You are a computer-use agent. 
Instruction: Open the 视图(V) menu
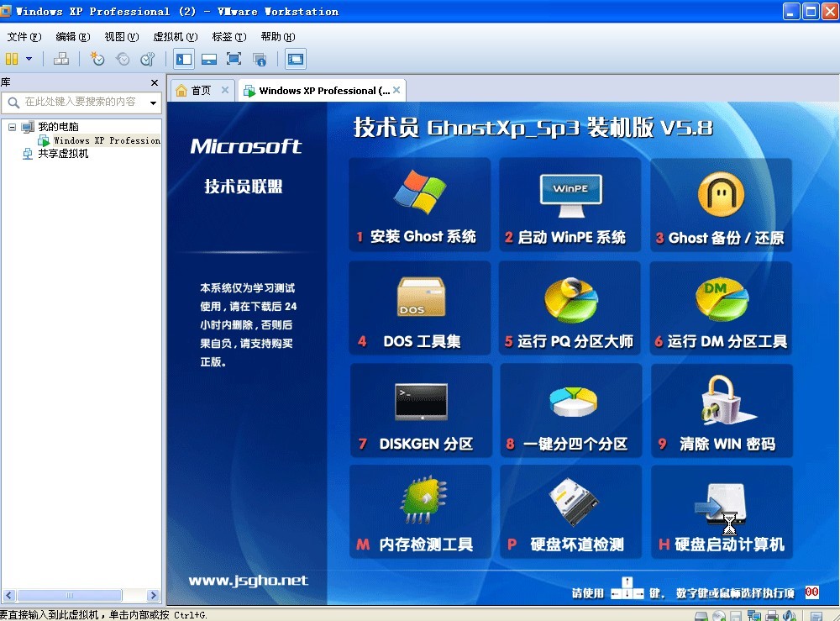(x=122, y=37)
